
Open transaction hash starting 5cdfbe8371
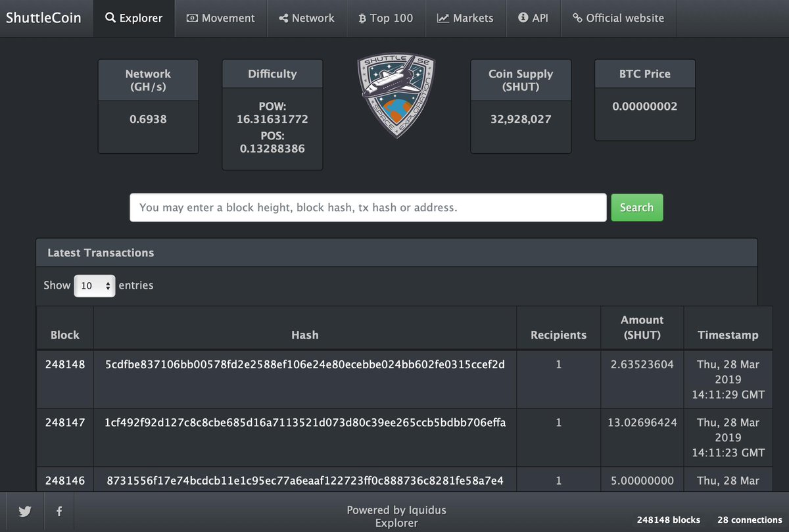[x=305, y=364]
